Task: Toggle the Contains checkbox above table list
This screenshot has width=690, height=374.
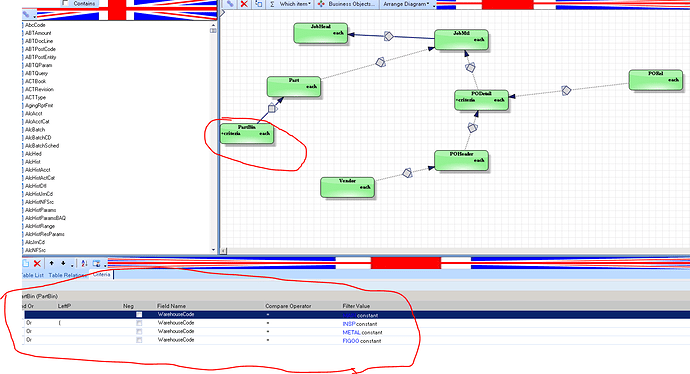Action: (x=66, y=3)
